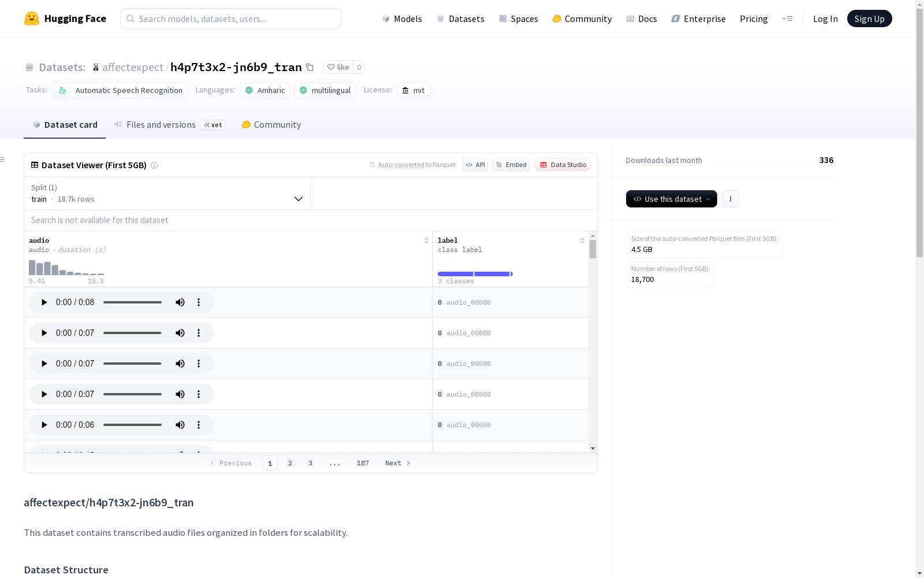Open the Docs page
Image resolution: width=924 pixels, height=578 pixels.
pos(642,18)
